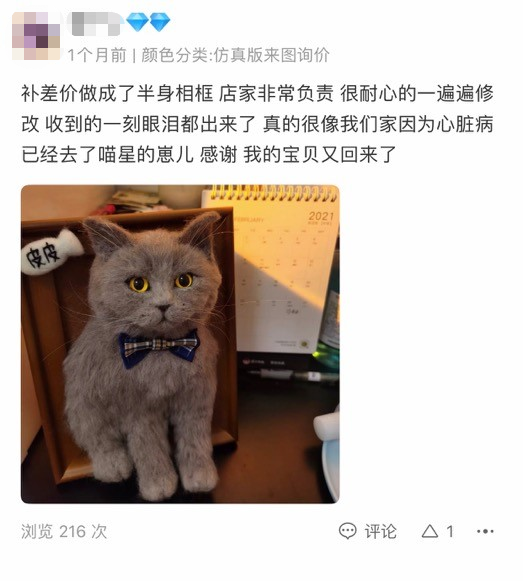Tap review line starting 已经去了喵星的崽儿
Image resolution: width=523 pixels, height=581 pixels.
pos(209,154)
